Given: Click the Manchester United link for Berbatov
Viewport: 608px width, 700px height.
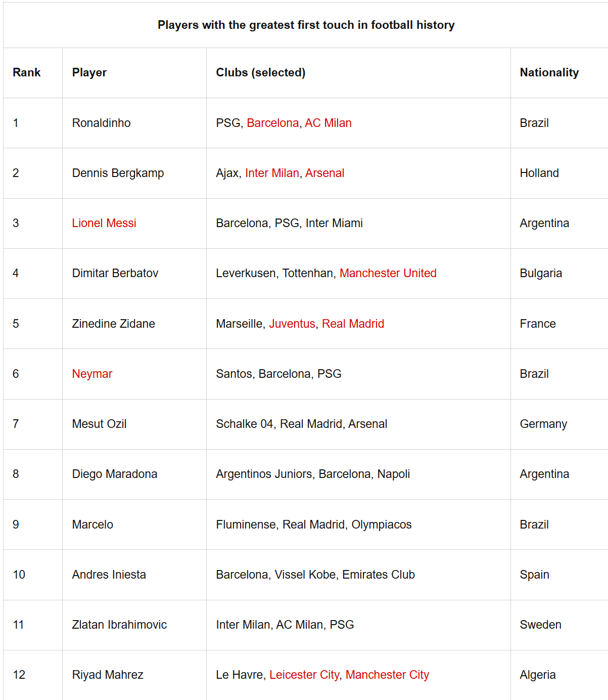Looking at the screenshot, I should (388, 273).
